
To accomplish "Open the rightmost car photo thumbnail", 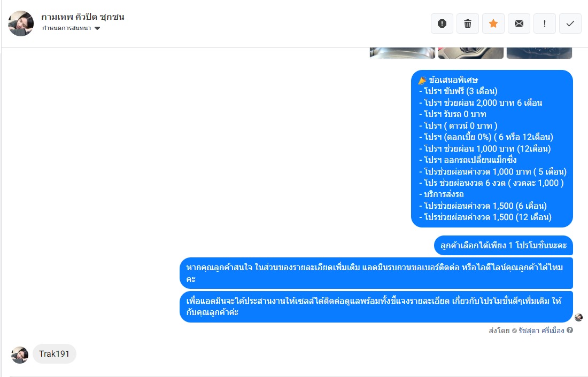I will pyautogui.click(x=539, y=53).
